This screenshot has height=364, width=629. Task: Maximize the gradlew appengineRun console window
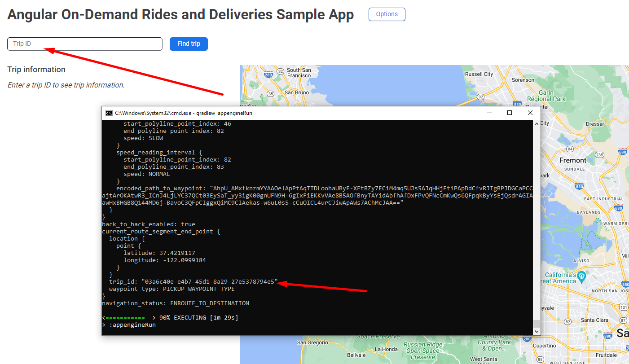point(510,113)
